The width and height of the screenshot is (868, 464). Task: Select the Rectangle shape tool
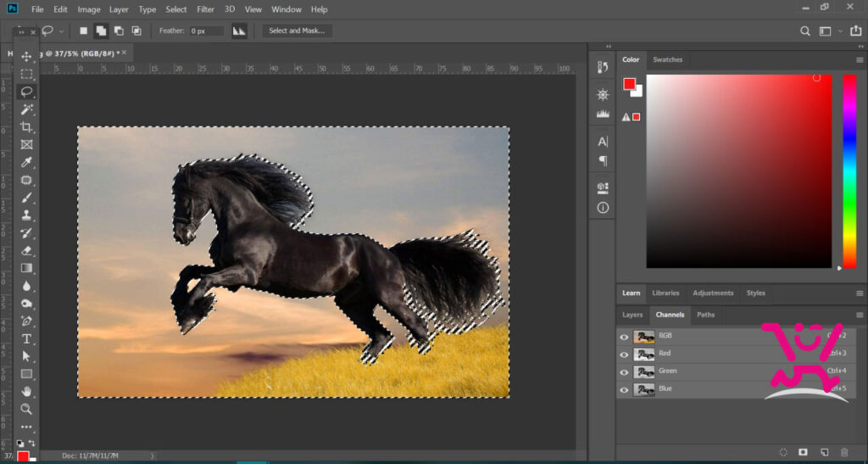click(x=26, y=374)
